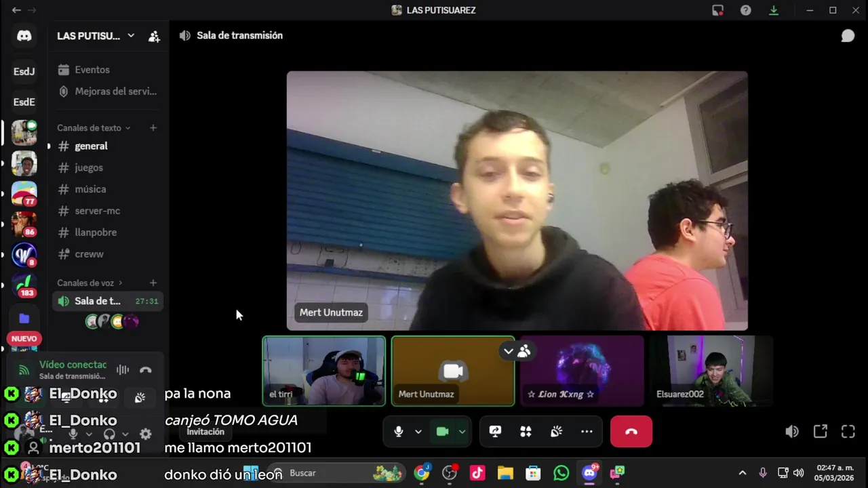
Task: Open more options three-dot menu
Action: pyautogui.click(x=587, y=432)
